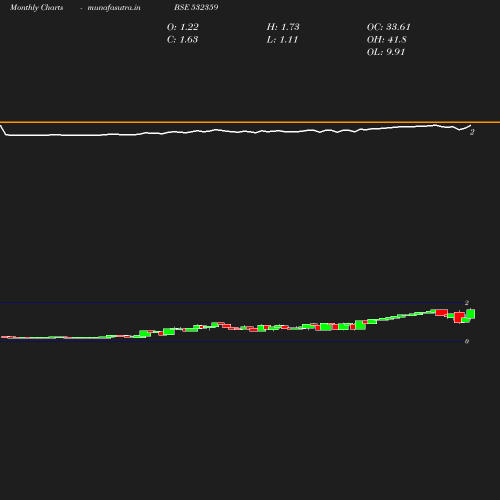Image resolution: width=500 pixels, height=500 pixels.
Task: Select the last green candlestick on the right
Action: 471,314
